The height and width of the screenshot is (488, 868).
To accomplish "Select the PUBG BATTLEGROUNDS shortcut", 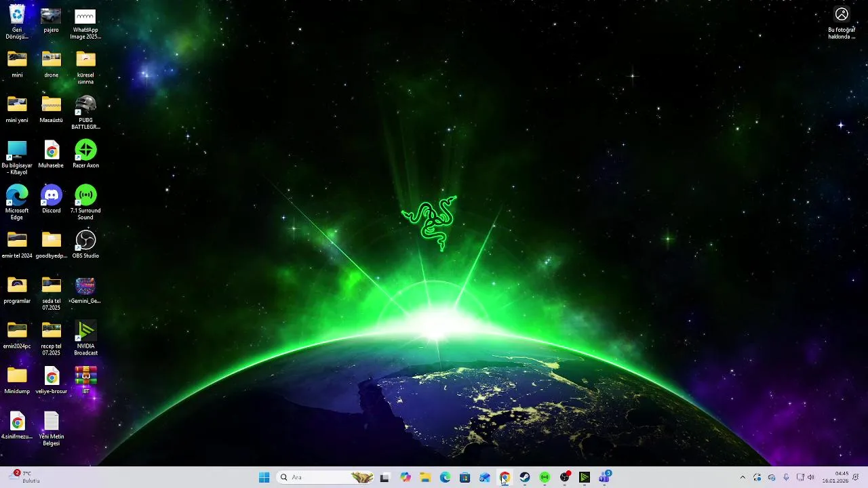I will coord(85,113).
